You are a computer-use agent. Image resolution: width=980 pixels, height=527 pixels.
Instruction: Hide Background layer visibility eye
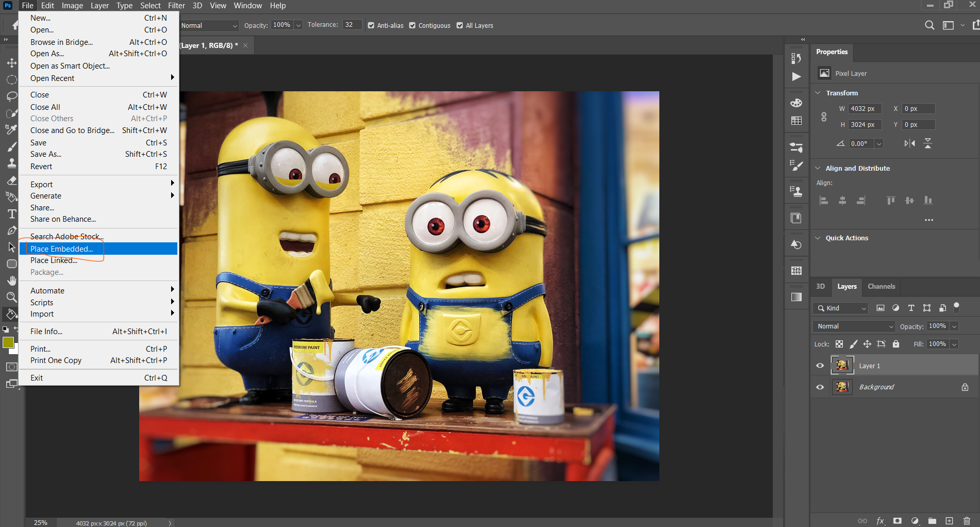pyautogui.click(x=820, y=387)
